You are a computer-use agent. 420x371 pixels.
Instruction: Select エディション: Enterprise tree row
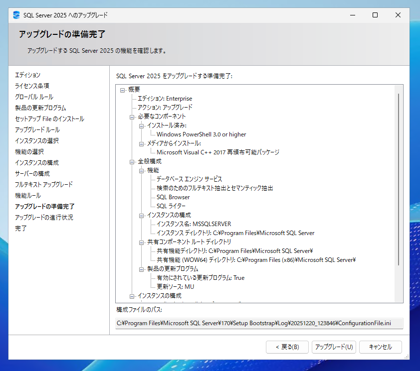coord(165,99)
